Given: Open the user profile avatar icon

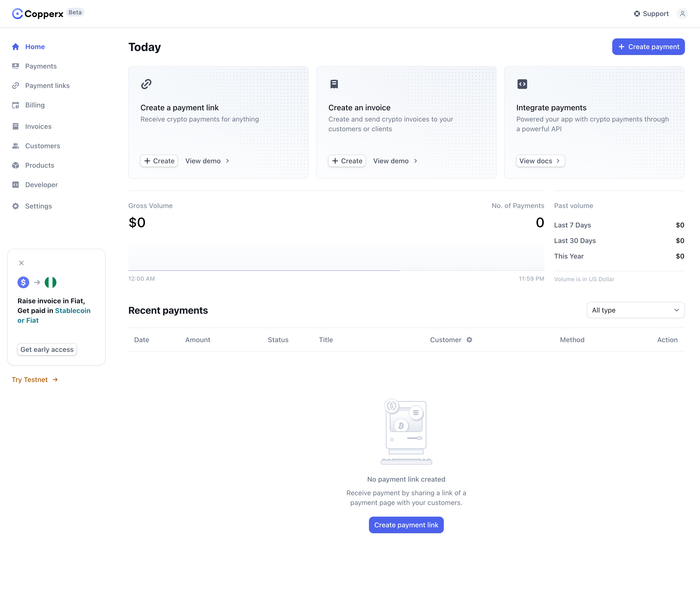Looking at the screenshot, I should click(682, 14).
